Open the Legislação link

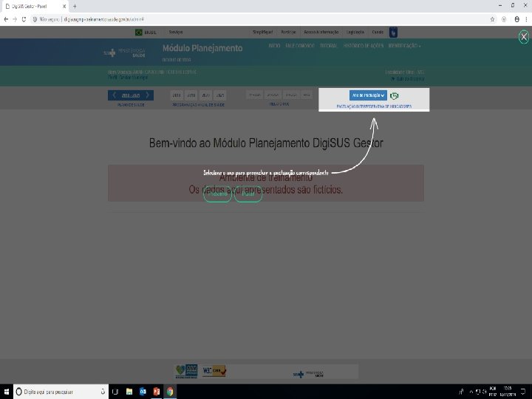point(355,32)
